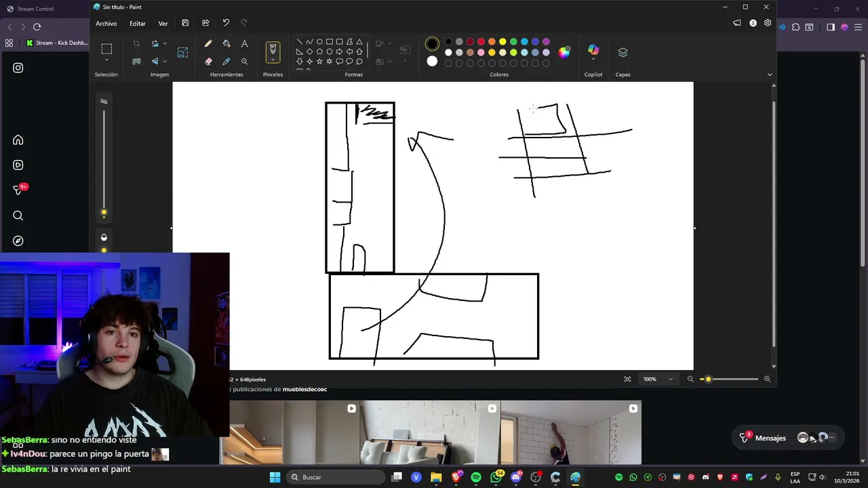Click the Save icon in Paint
The height and width of the screenshot is (488, 868).
pyautogui.click(x=185, y=23)
